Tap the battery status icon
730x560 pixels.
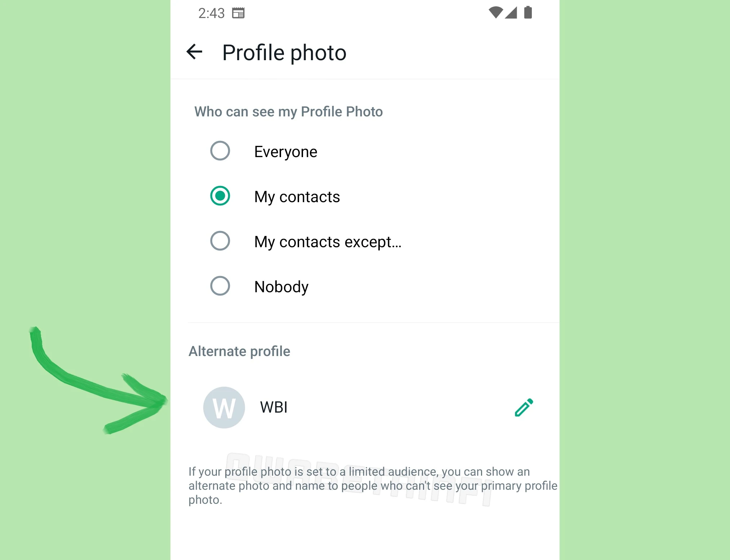528,12
